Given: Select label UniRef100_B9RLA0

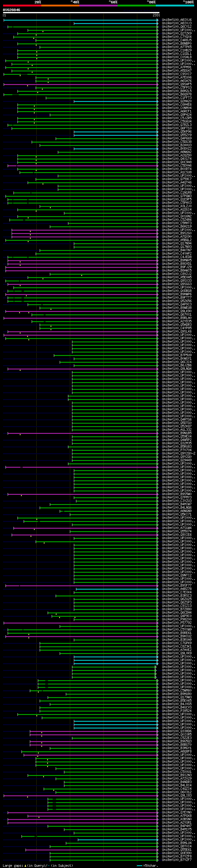Looking at the screenshot, I should click(x=176, y=318).
